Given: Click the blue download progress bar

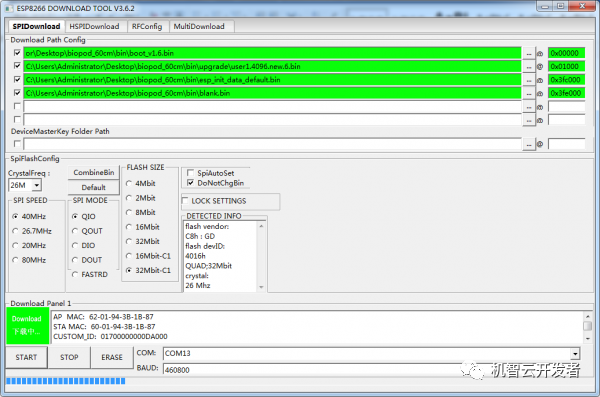Looking at the screenshot, I should 65,381.
